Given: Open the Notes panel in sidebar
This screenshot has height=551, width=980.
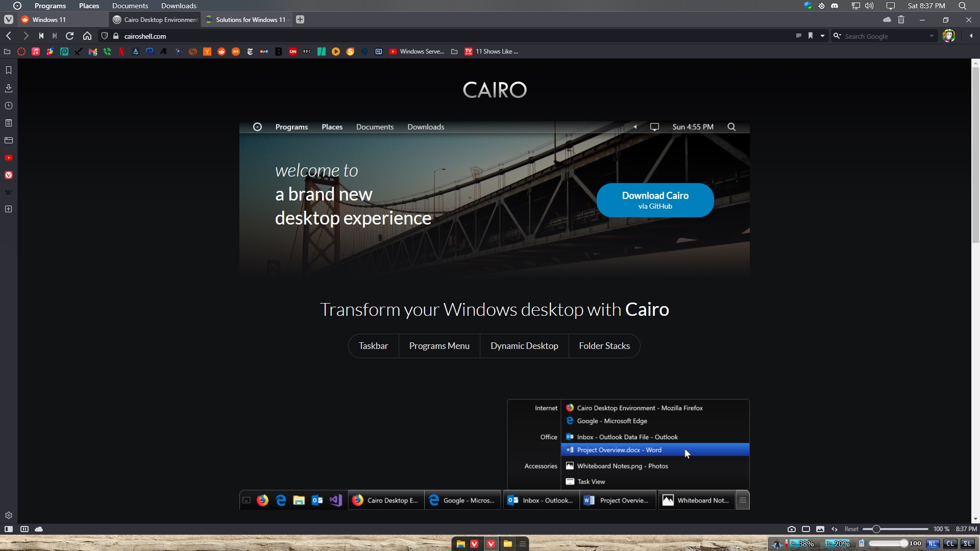Looking at the screenshot, I should [x=9, y=123].
